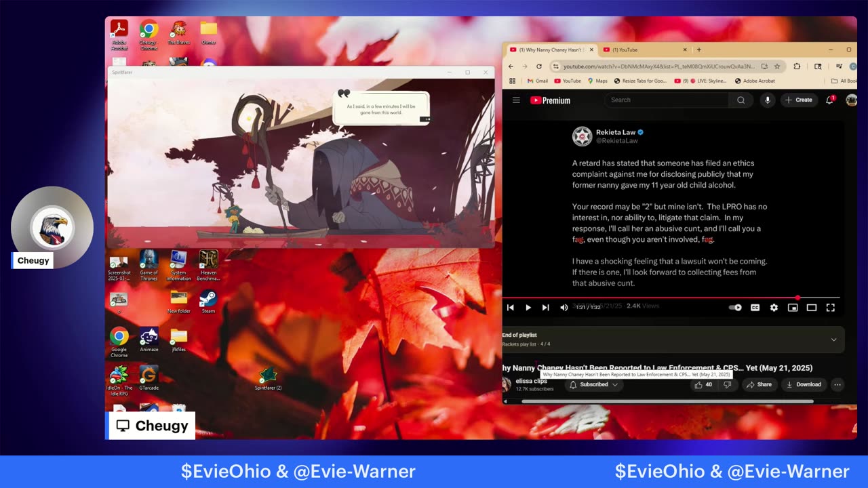Screen dimensions: 868x488
Task: Toggle the autoplay switch
Action: [735, 308]
